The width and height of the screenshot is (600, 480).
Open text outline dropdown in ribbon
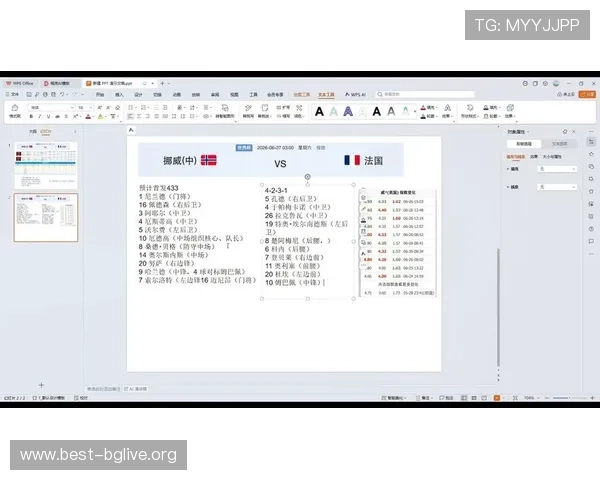[x=429, y=116]
